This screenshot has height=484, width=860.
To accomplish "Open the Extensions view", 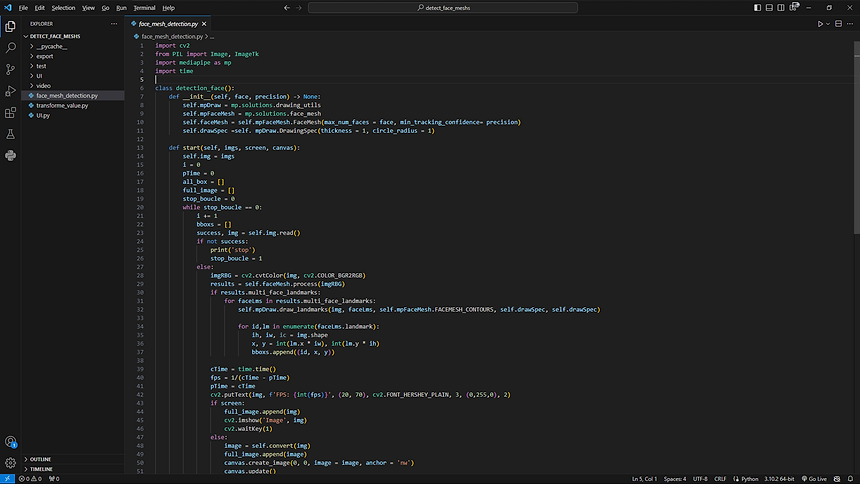I will tap(10, 112).
